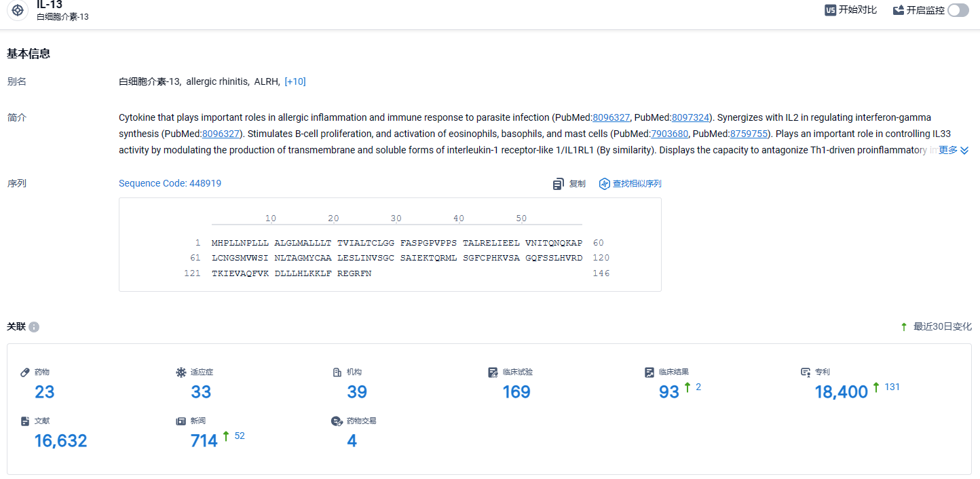Expand the description with 更多
The image size is (980, 479).
[x=954, y=151]
